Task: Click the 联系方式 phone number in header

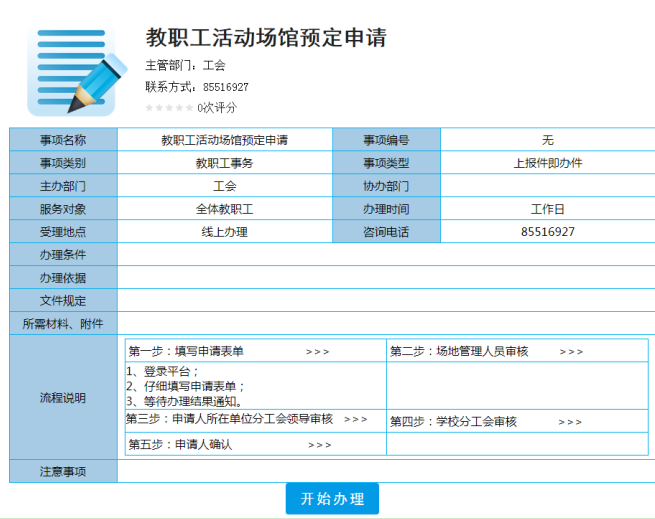Action: point(225,87)
